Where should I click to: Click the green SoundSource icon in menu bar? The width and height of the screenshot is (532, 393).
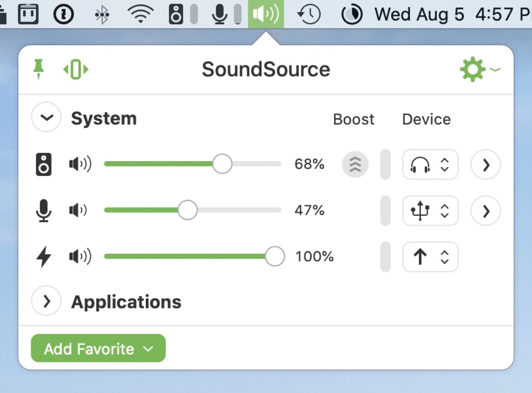(x=266, y=14)
